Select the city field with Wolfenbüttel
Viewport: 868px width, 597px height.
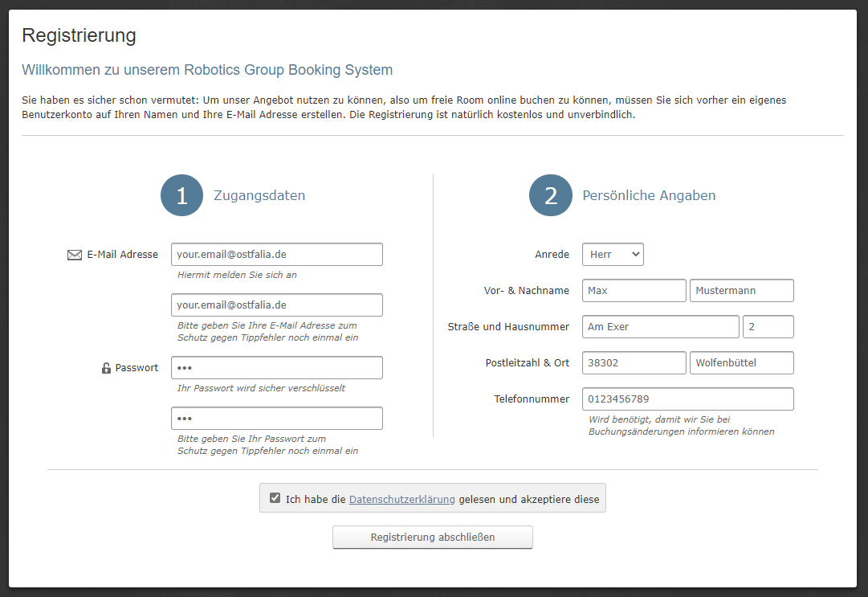click(x=741, y=363)
